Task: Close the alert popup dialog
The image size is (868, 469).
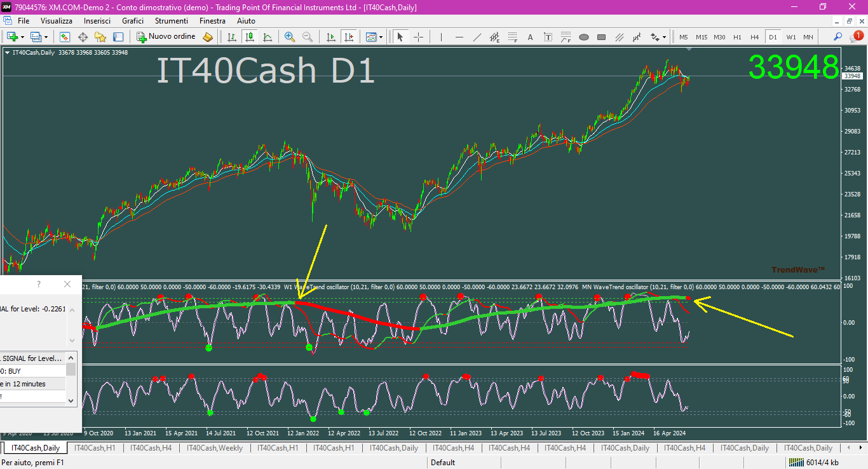Action: point(67,284)
